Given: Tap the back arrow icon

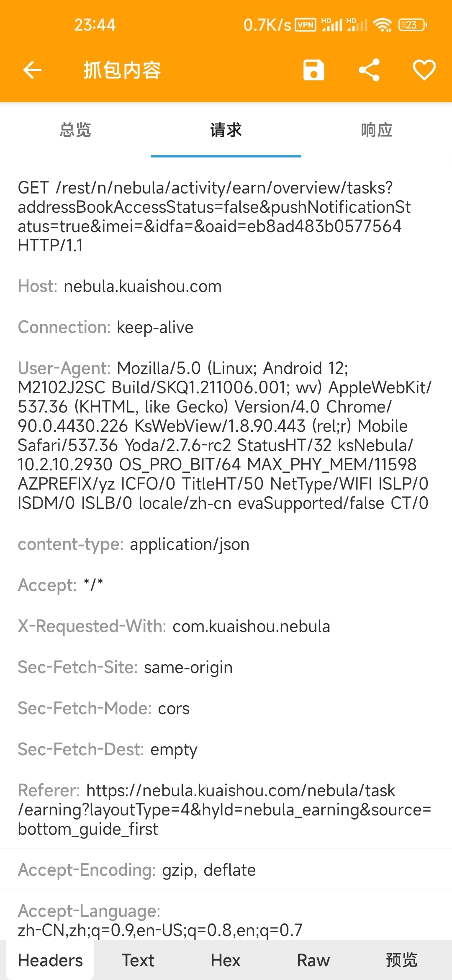Looking at the screenshot, I should click(x=32, y=70).
